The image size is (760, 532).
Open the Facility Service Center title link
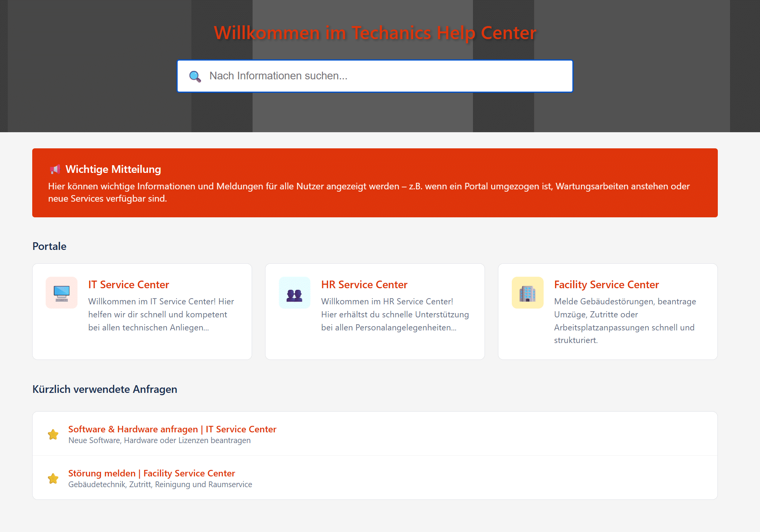click(x=606, y=284)
